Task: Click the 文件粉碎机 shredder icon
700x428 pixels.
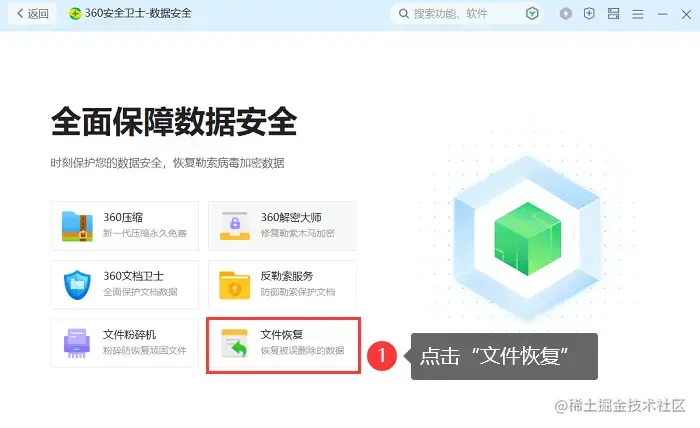Action: [77, 343]
